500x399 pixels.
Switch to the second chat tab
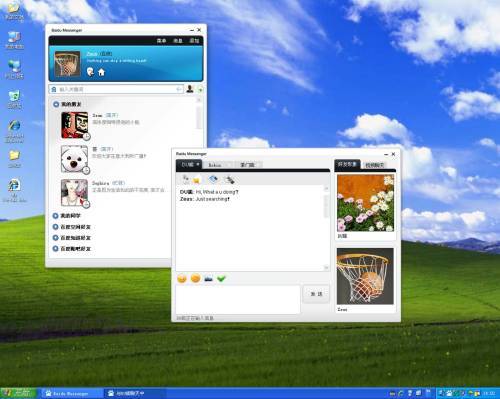pos(219,165)
